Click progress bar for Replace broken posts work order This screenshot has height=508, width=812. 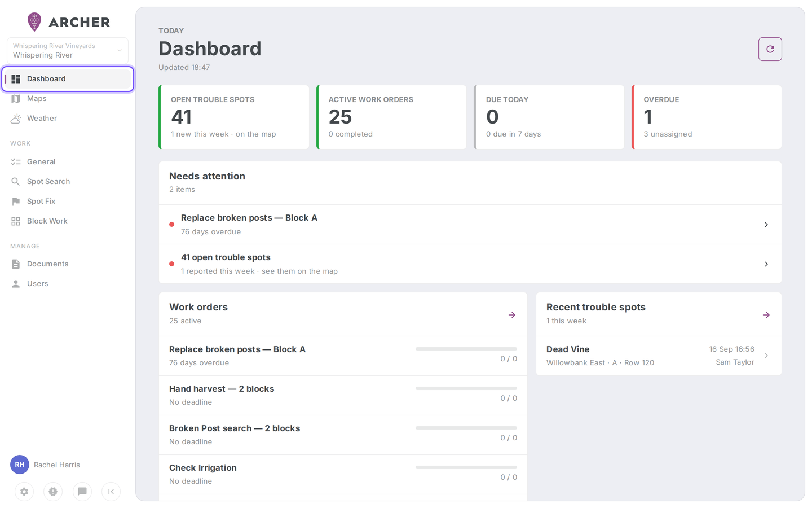coord(466,349)
